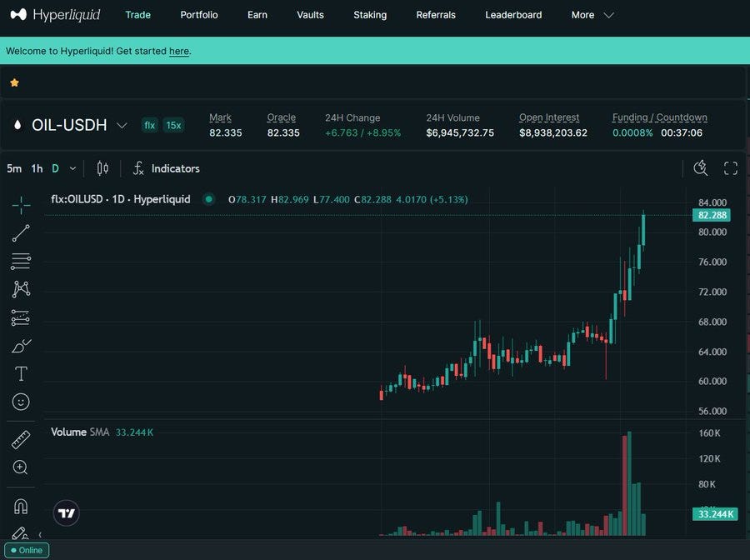This screenshot has width=750, height=560.
Task: Toggle fullscreen chart mode
Action: click(x=730, y=167)
